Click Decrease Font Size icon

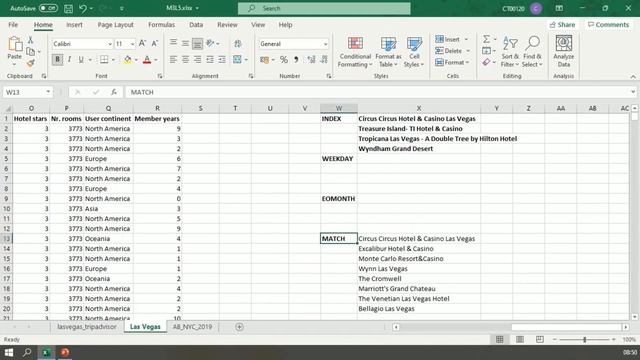pos(155,43)
